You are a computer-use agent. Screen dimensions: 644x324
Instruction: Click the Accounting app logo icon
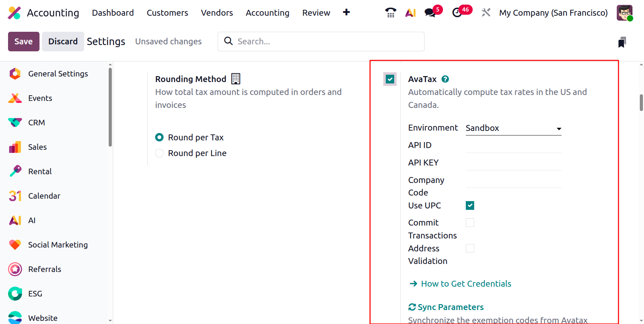click(x=14, y=13)
